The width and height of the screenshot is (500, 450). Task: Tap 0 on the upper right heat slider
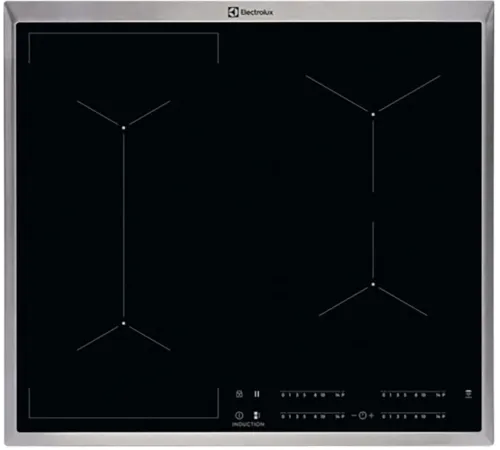point(384,395)
